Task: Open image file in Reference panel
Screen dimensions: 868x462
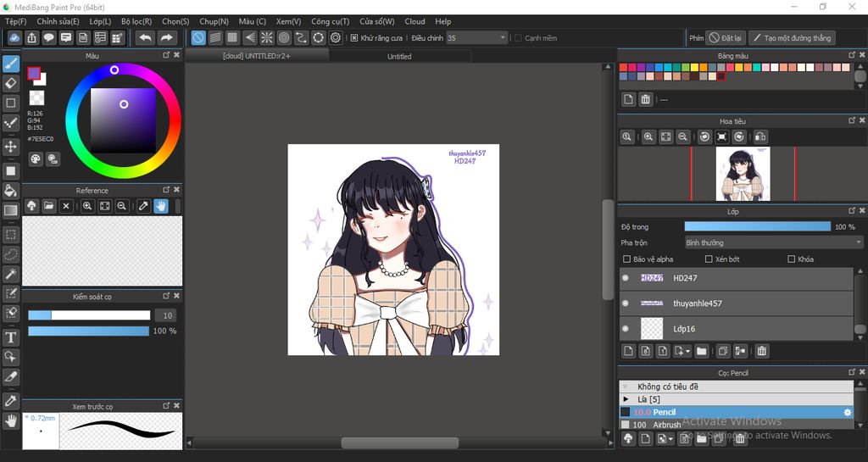Action: click(x=48, y=206)
